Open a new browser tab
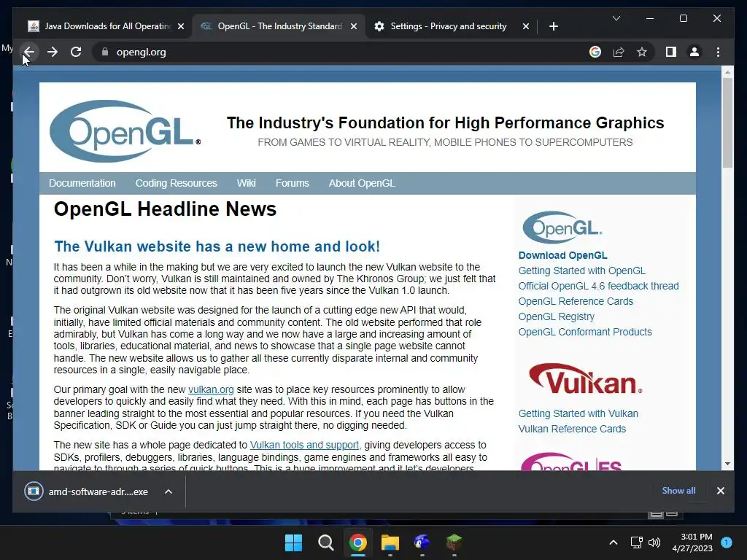The height and width of the screenshot is (560, 747). [553, 26]
